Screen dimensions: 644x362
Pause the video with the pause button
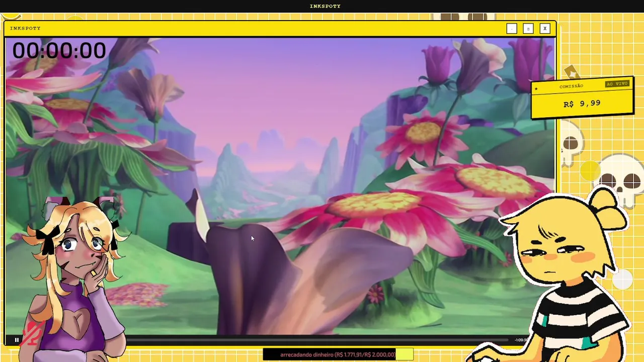(x=17, y=340)
